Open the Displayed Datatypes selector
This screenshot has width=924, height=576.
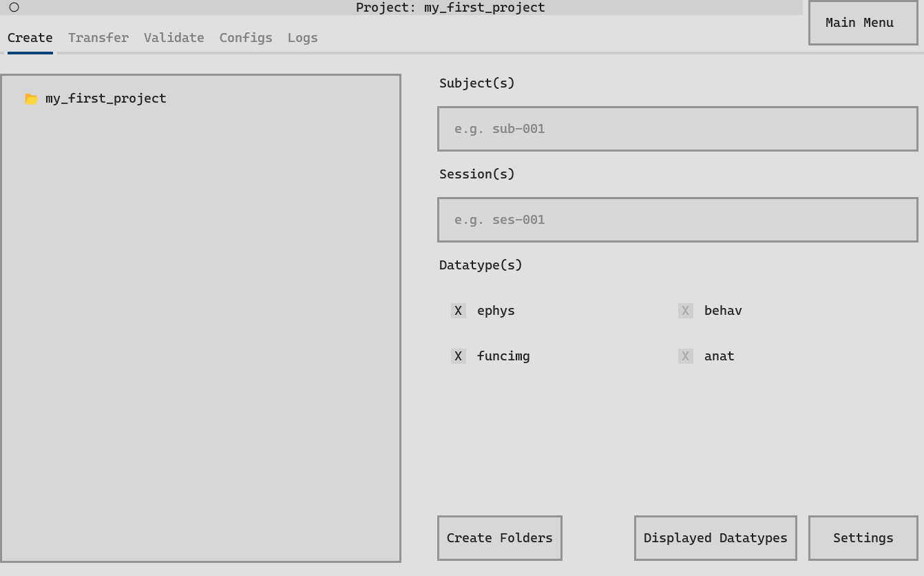715,538
